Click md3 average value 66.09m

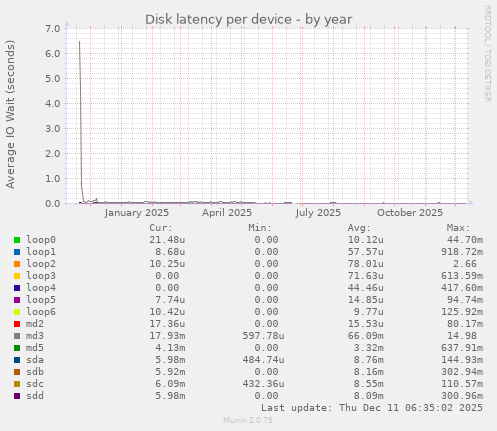click(366, 336)
